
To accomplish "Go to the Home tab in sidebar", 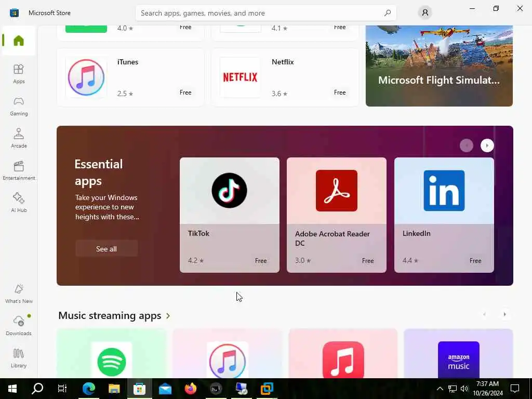I will [x=19, y=41].
